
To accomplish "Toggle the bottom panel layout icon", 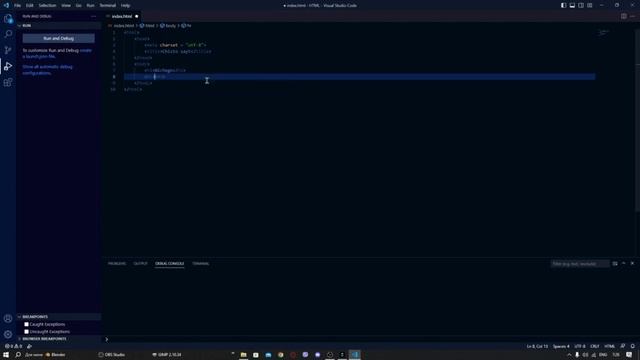I will tap(572, 5).
